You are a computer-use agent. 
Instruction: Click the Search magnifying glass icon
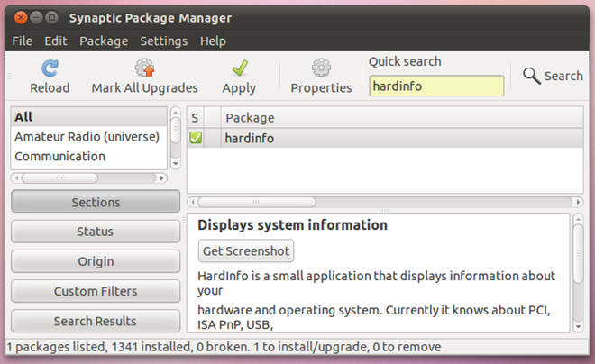tap(532, 76)
